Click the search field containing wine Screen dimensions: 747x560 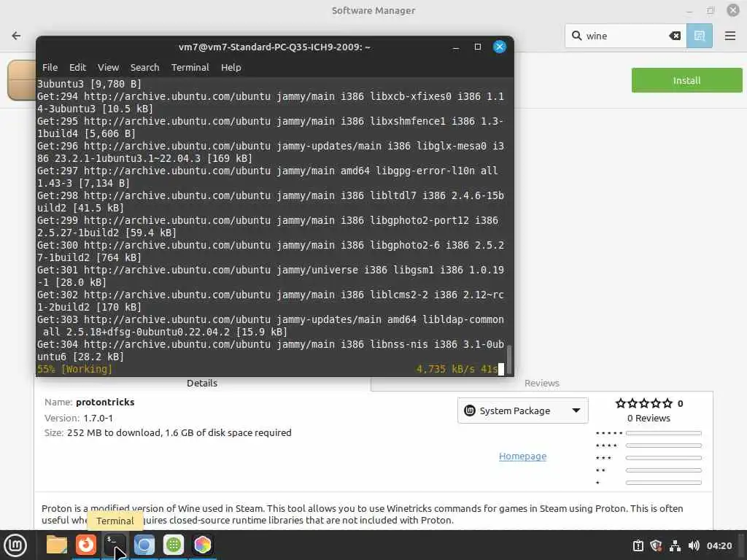pyautogui.click(x=625, y=36)
